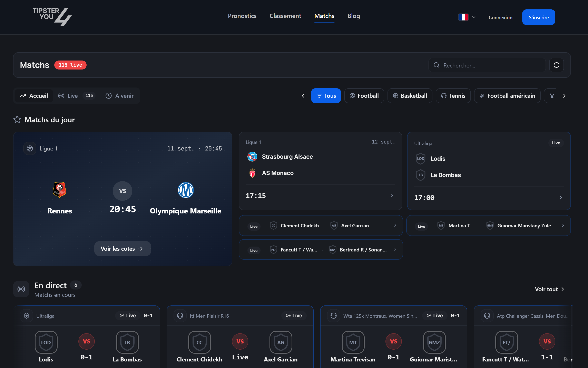Filter matches by Basketball
The image size is (588, 368).
(410, 96)
